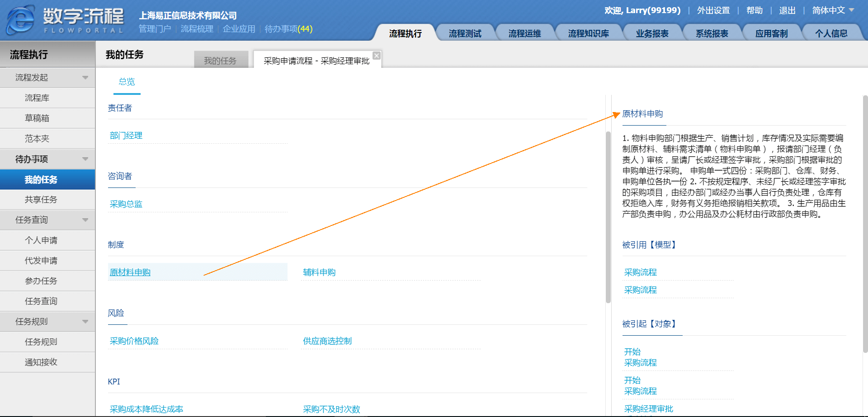Collapse the 流程发起 sidebar section
The image size is (868, 417).
pyautogui.click(x=85, y=78)
